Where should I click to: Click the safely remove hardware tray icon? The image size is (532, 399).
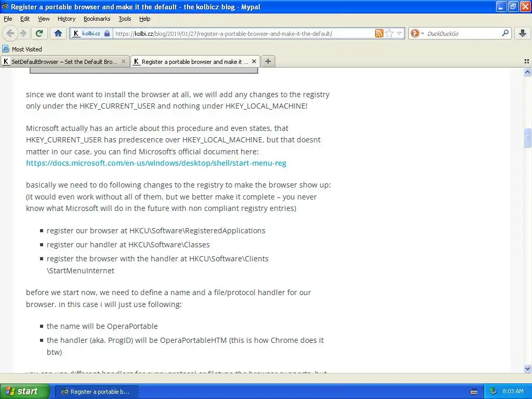pos(494,392)
